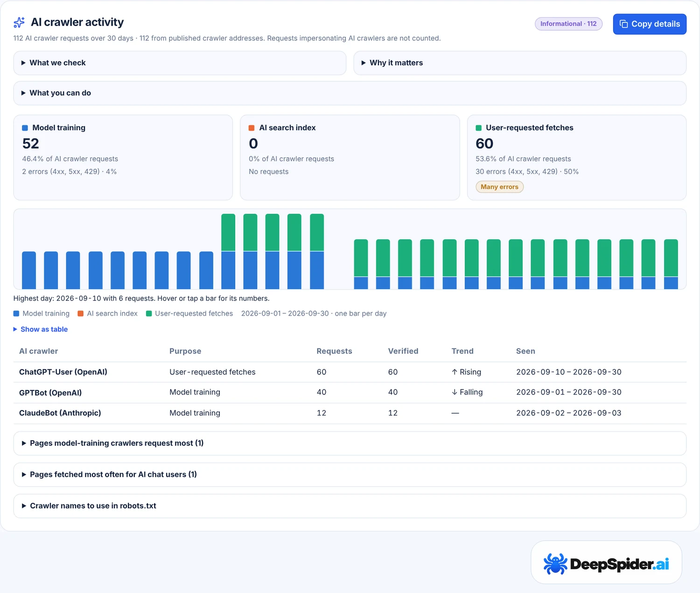Select the ChatGPT-User (OpenAI) crawler name
This screenshot has width=700, height=593.
(63, 372)
